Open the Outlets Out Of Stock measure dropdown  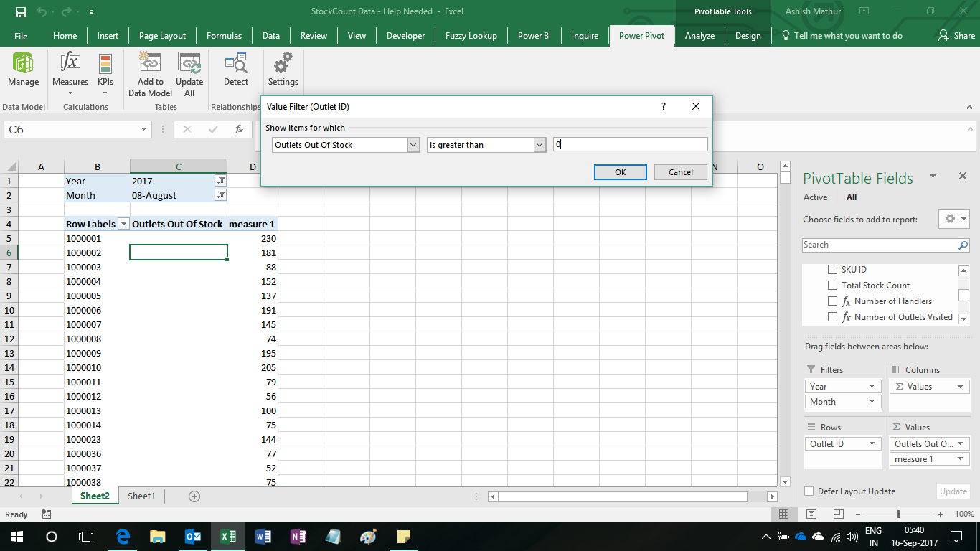(x=413, y=145)
